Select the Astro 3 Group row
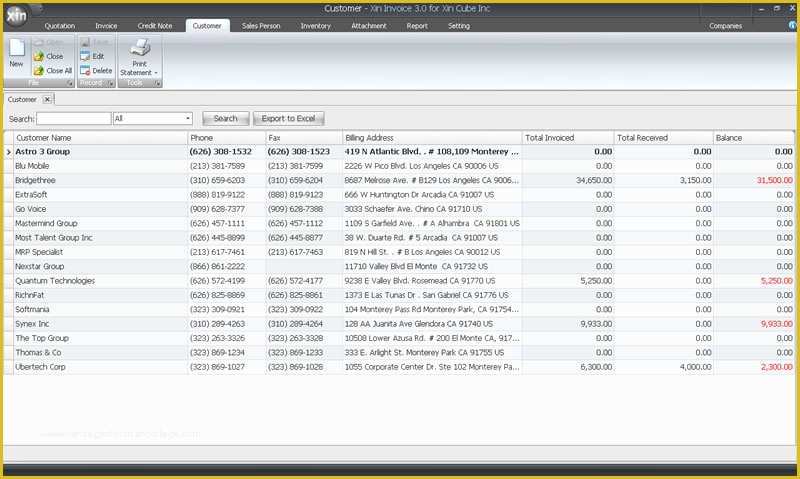This screenshot has height=479, width=800. tap(399, 152)
